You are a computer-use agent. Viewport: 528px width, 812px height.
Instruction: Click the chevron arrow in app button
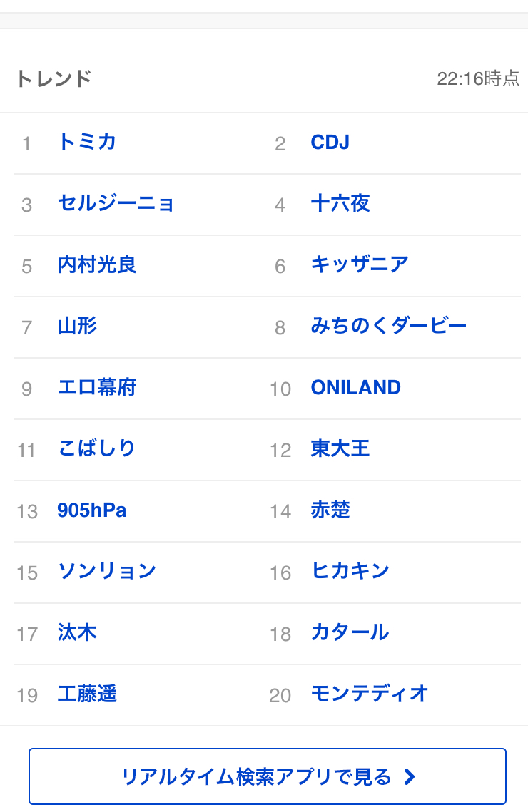[410, 776]
